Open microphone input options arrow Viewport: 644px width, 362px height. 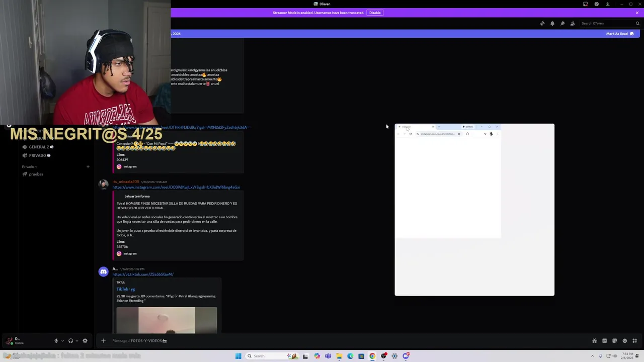[62, 340]
